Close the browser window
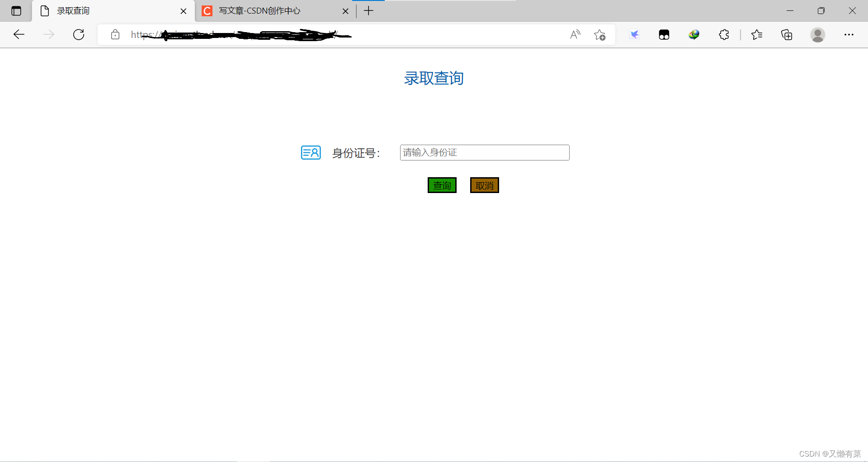Screen dimensions: 868x462 pos(852,11)
